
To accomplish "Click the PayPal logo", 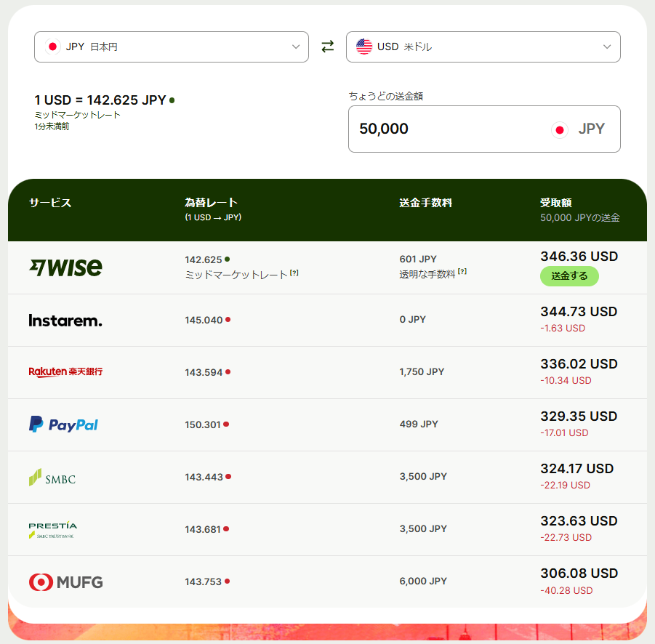I will pyautogui.click(x=63, y=424).
